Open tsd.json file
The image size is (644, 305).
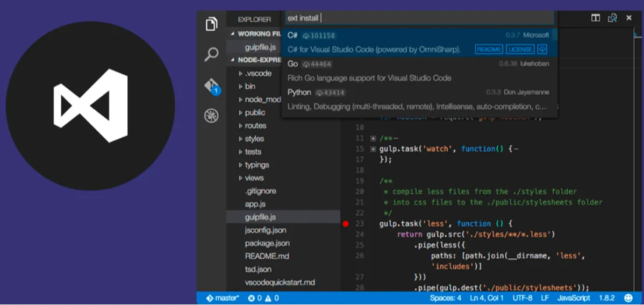pos(258,269)
